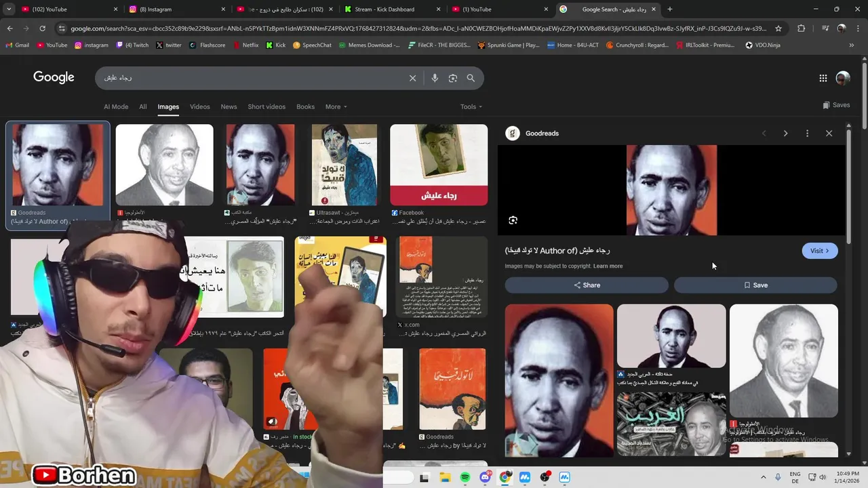868x488 pixels.
Task: Switch to AI Mode tab
Action: pyautogui.click(x=116, y=106)
